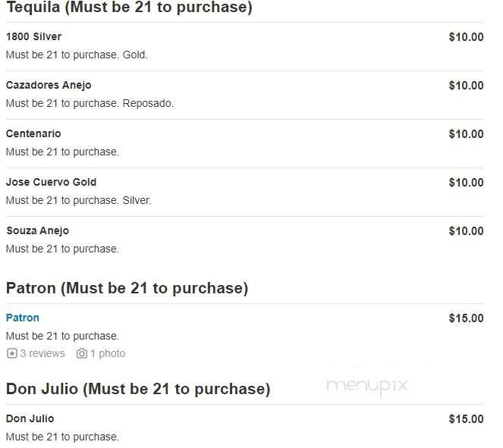The width and height of the screenshot is (503, 448).
Task: View the 1 photo link
Action: pyautogui.click(x=108, y=353)
